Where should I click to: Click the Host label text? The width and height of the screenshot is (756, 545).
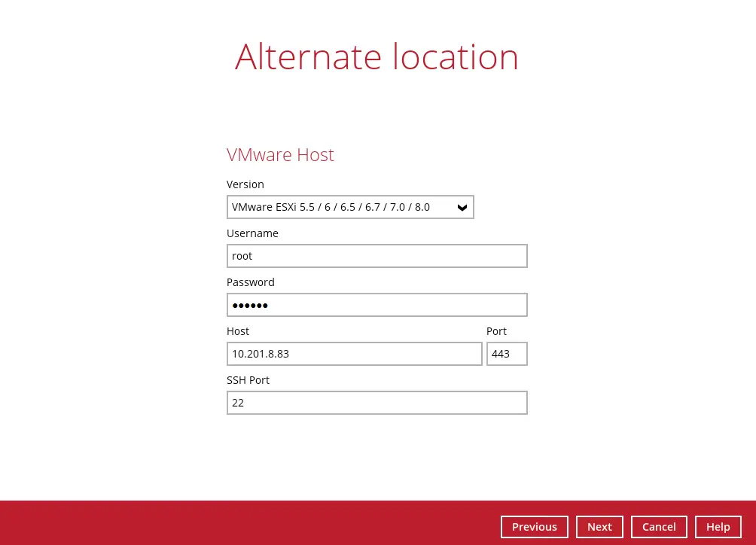tap(238, 331)
